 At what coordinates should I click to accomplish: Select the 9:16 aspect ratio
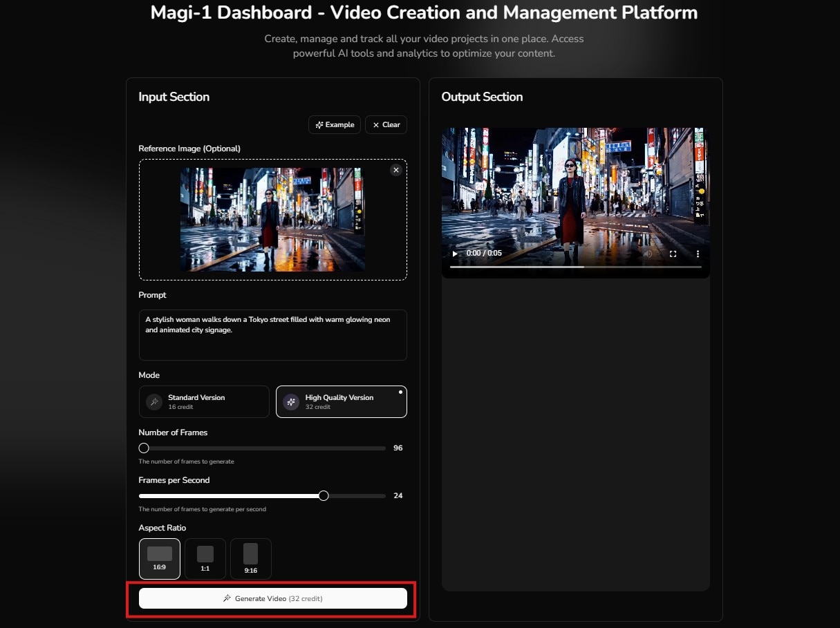click(x=250, y=558)
